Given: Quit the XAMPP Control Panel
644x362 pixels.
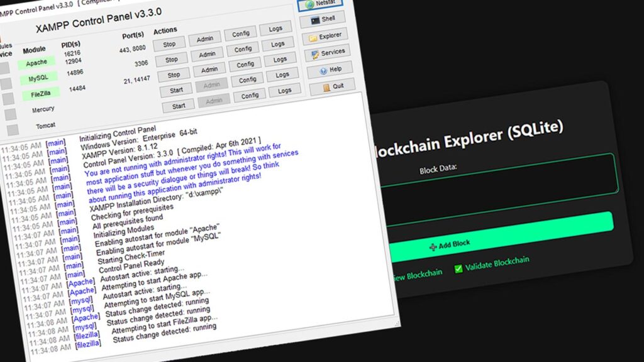Looking at the screenshot, I should pyautogui.click(x=333, y=87).
